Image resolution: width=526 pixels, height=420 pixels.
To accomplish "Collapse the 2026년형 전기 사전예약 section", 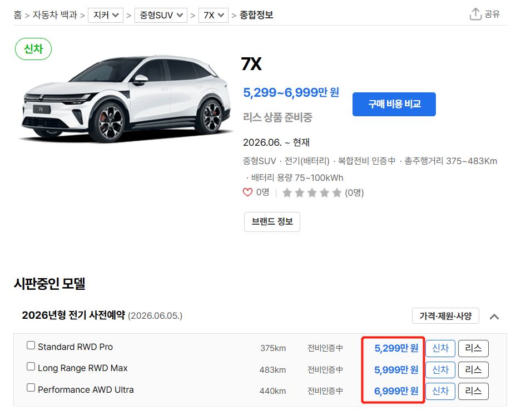I will (494, 317).
